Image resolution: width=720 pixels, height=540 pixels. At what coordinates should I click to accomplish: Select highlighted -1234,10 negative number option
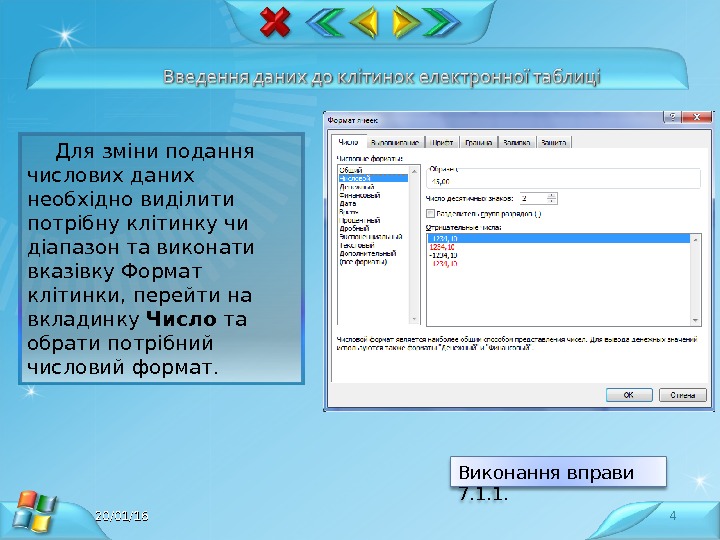(x=559, y=238)
